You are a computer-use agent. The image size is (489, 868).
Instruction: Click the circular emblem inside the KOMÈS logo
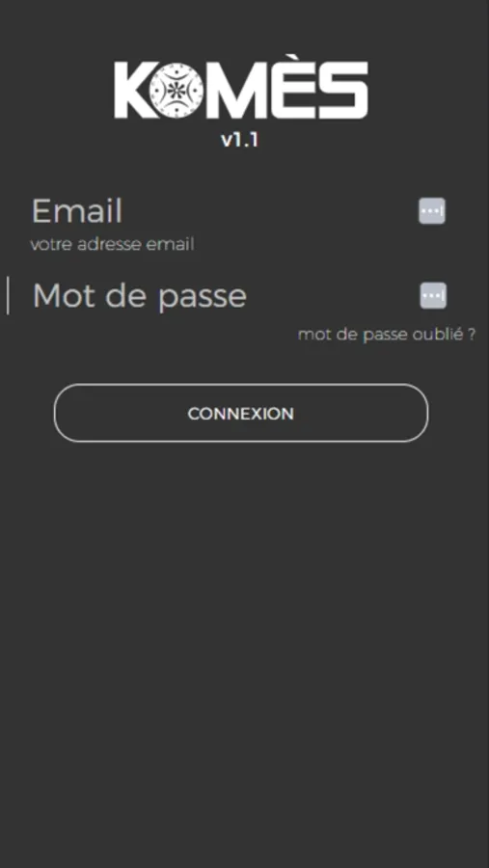coord(177,91)
